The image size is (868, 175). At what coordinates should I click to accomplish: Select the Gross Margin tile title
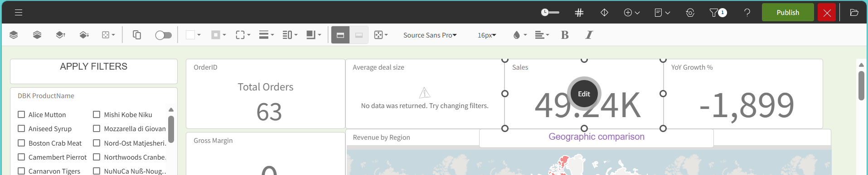coord(213,141)
